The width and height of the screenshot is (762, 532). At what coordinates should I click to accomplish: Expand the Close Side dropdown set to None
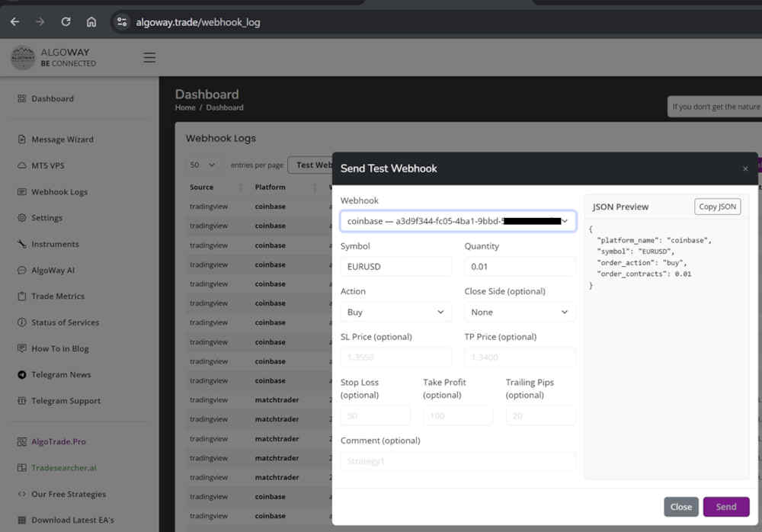coord(519,312)
